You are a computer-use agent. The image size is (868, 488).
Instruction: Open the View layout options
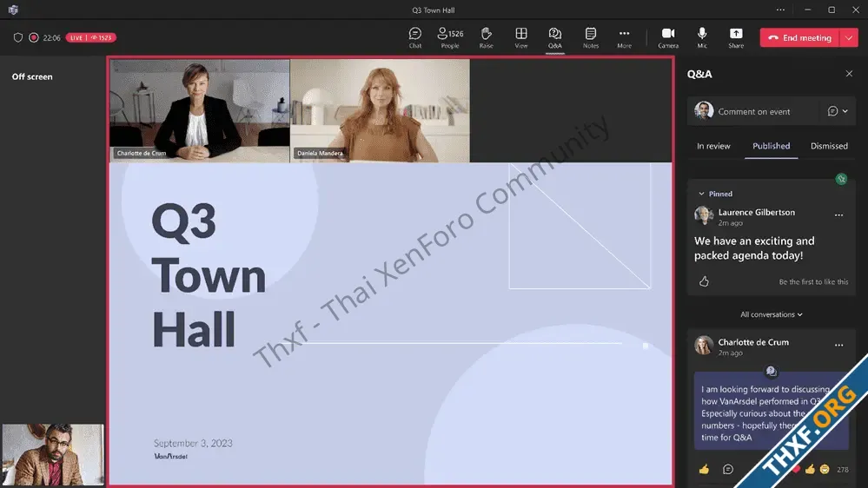point(521,37)
